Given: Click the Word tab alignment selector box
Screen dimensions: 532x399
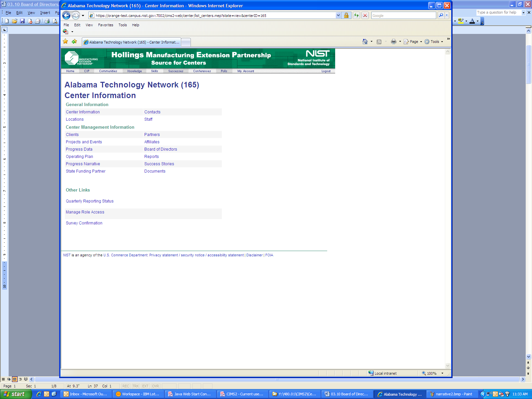Looking at the screenshot, I should 4,30.
